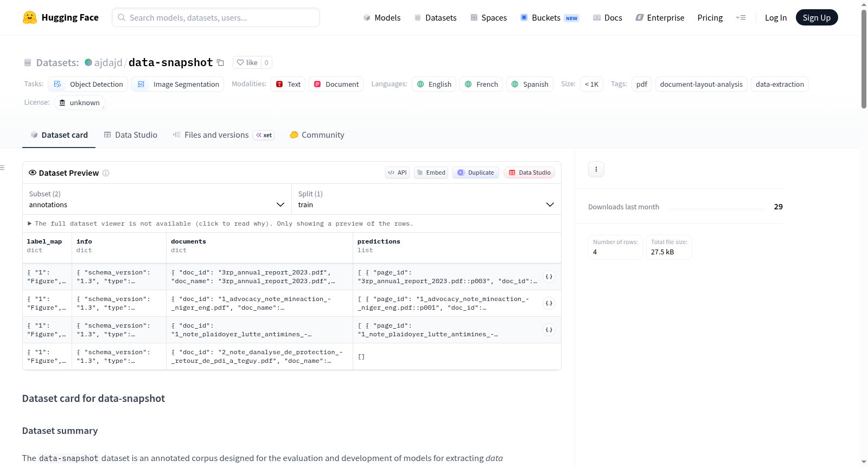Open the Data Studio tab
This screenshot has width=868, height=467.
pos(130,135)
